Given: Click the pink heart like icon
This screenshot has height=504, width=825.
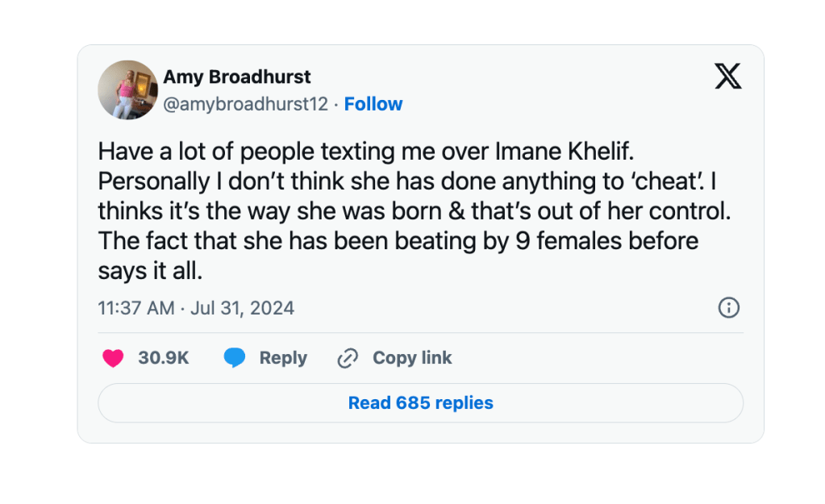Looking at the screenshot, I should pos(113,358).
